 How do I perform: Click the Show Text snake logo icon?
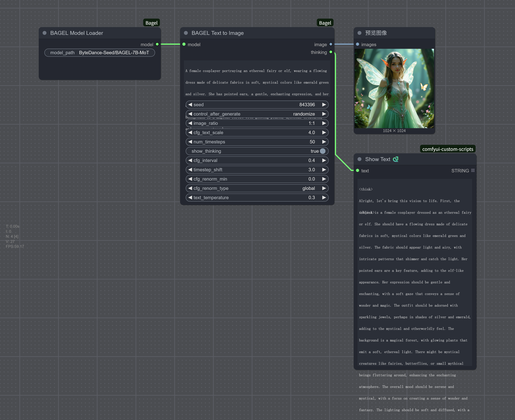396,159
